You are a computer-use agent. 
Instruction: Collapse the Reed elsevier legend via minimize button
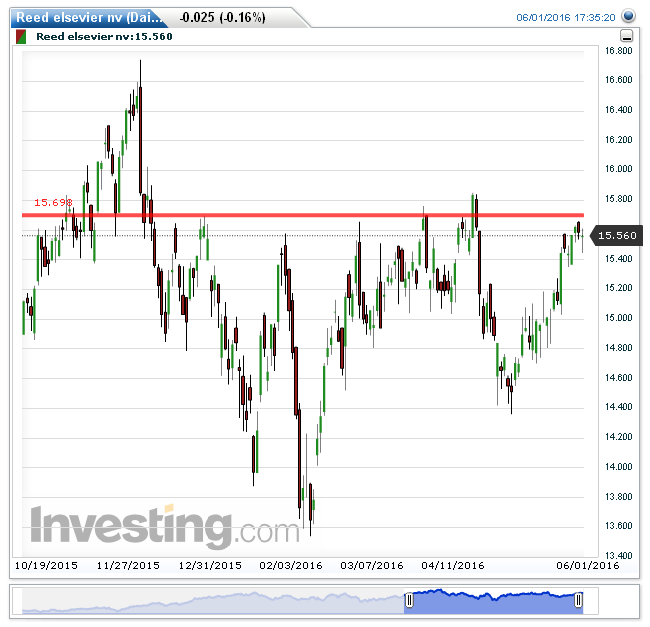click(x=626, y=36)
